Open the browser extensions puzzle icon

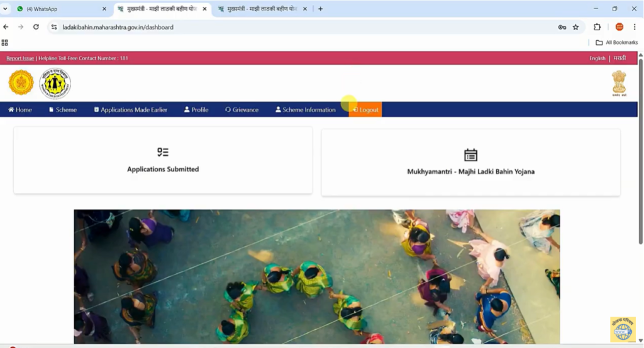click(x=597, y=27)
